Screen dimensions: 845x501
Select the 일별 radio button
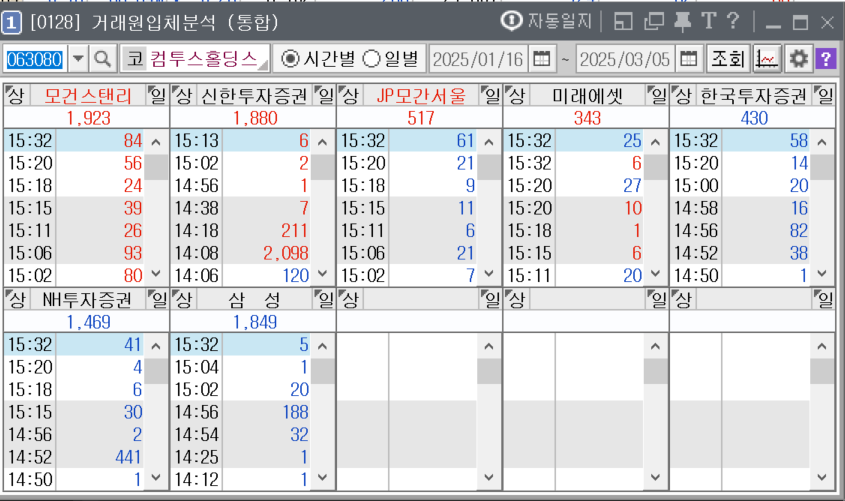click(x=371, y=59)
